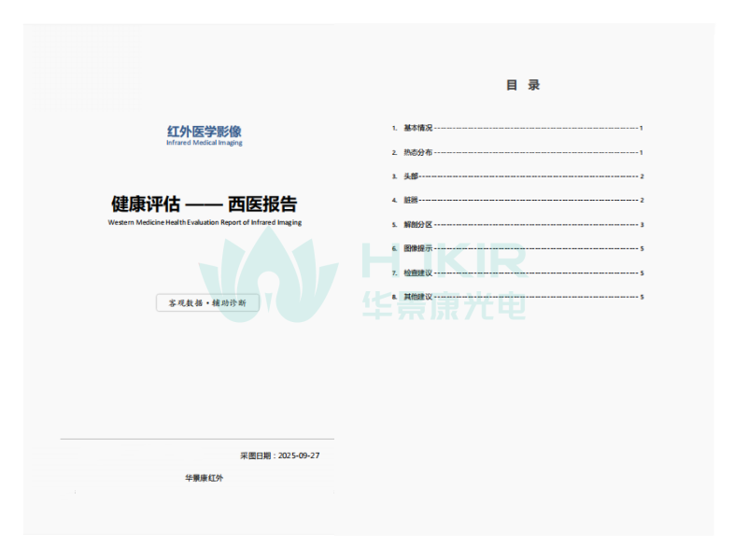The height and width of the screenshot is (560, 734).
Task: Click the HJKIR 华景康光电 watermark text
Action: point(445,280)
